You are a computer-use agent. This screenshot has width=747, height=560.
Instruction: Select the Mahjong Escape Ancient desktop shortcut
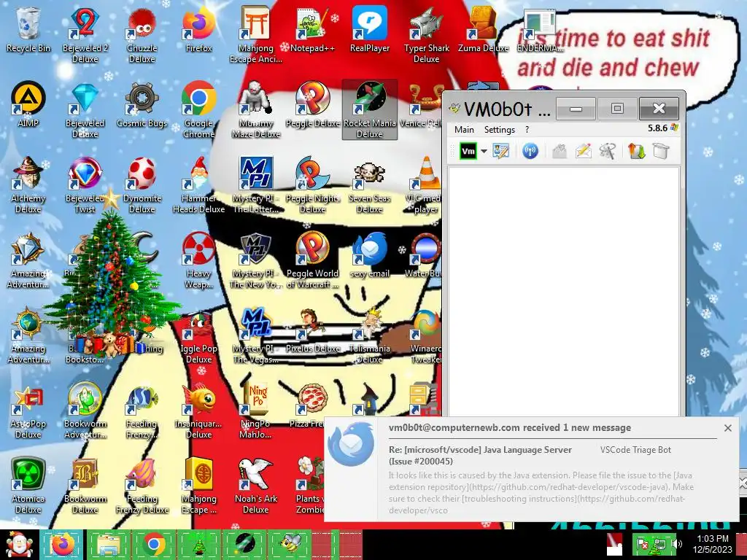pyautogui.click(x=256, y=34)
